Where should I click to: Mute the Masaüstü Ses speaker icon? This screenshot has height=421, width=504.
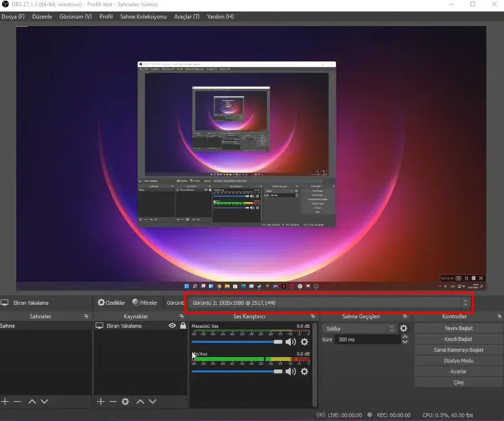pyautogui.click(x=291, y=341)
